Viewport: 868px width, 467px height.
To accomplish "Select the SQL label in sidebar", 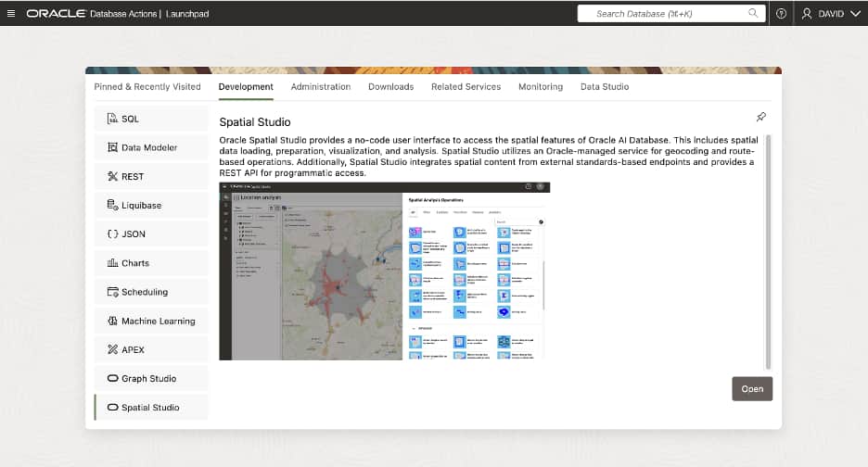I will pyautogui.click(x=130, y=119).
